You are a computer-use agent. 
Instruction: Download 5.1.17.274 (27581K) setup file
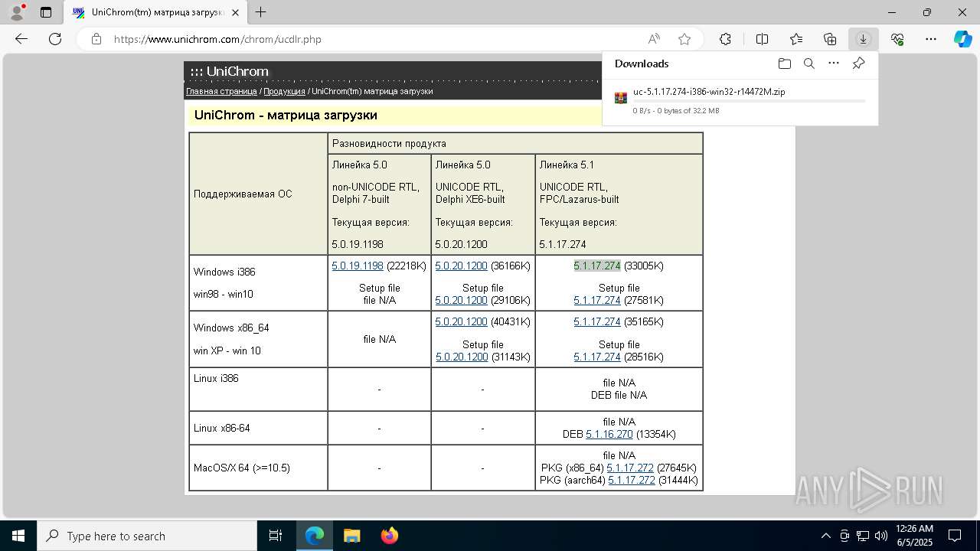(x=597, y=300)
